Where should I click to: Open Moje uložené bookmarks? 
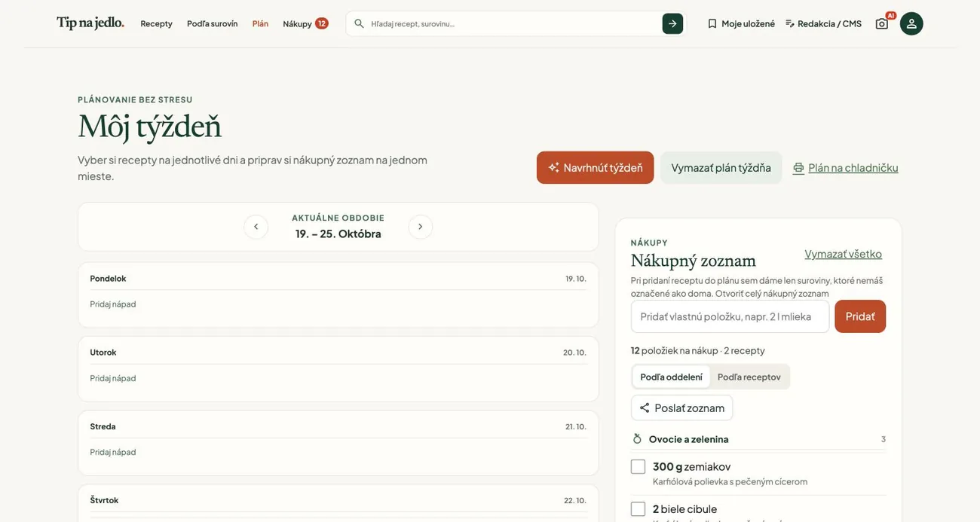[741, 23]
